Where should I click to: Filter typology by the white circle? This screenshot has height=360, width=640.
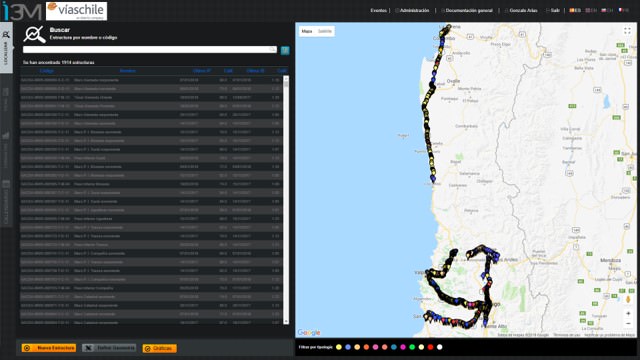[440, 347]
